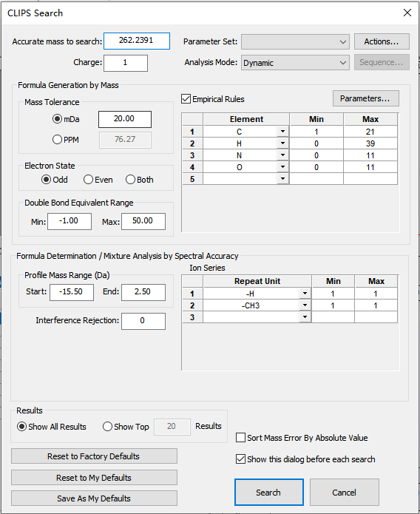This screenshot has width=420, height=514.
Task: Click the Actions... button
Action: click(382, 41)
